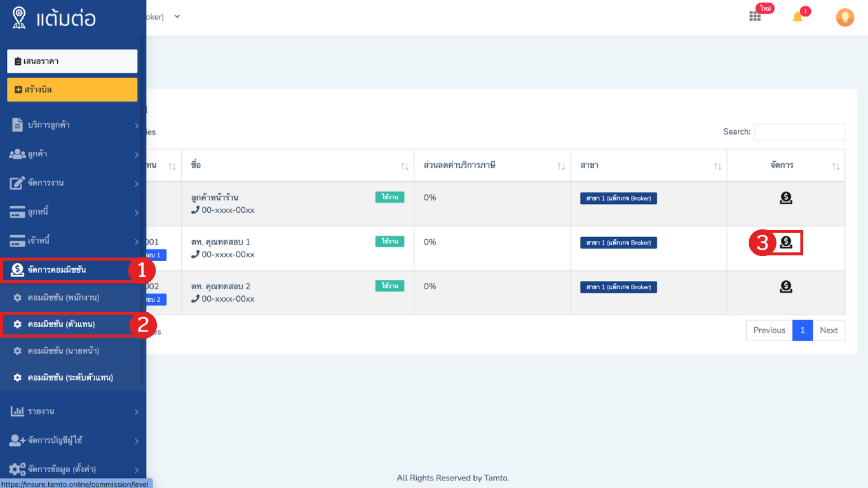Expand the ลูกหนี้ menu chevron
The height and width of the screenshot is (488, 868).
(136, 212)
